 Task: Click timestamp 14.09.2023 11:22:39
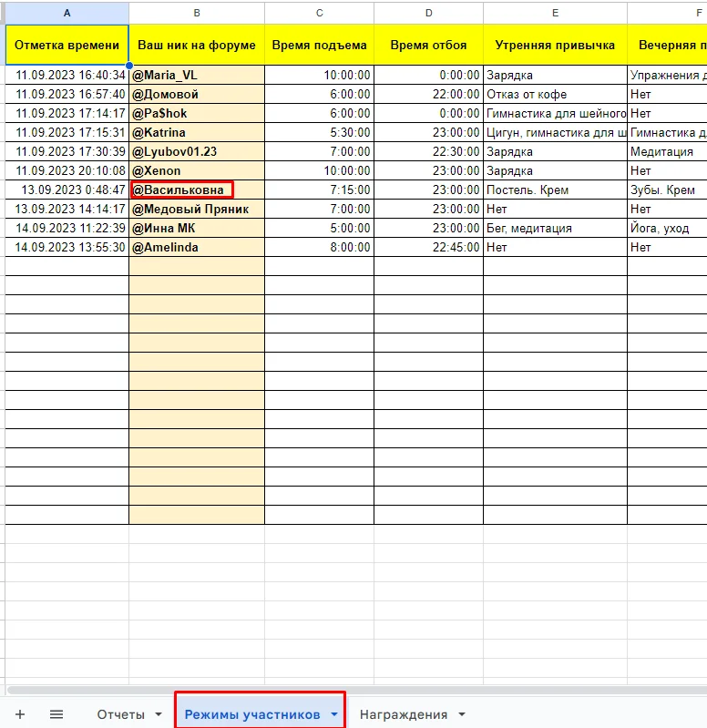(x=67, y=228)
